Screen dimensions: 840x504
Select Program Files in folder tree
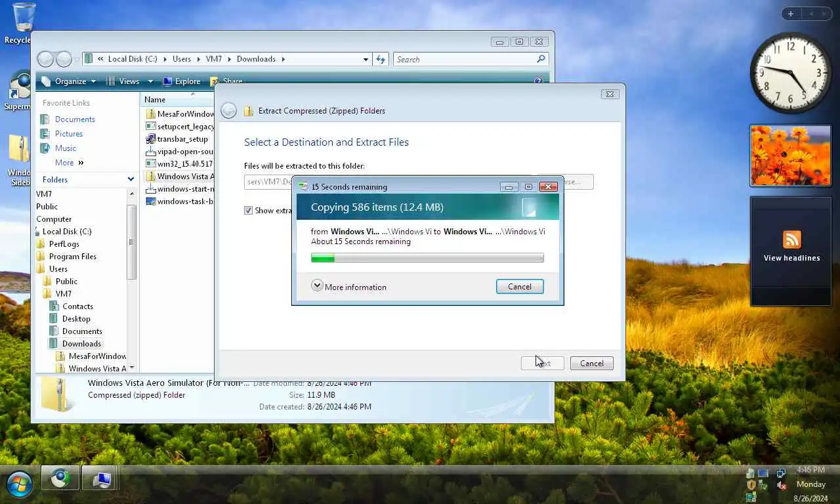point(72,257)
